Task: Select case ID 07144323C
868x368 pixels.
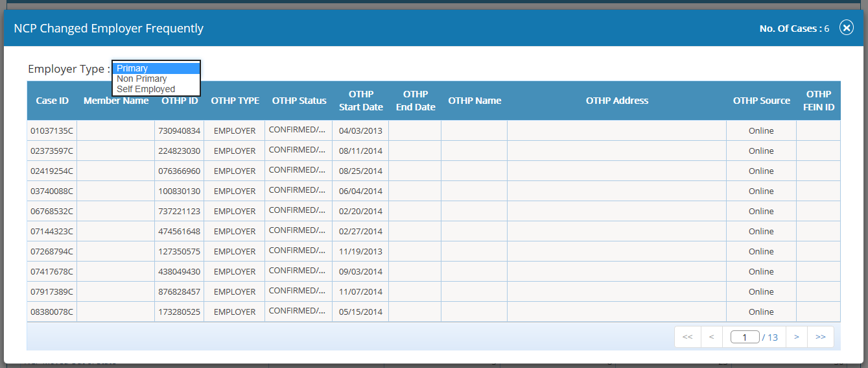Action: coord(52,231)
